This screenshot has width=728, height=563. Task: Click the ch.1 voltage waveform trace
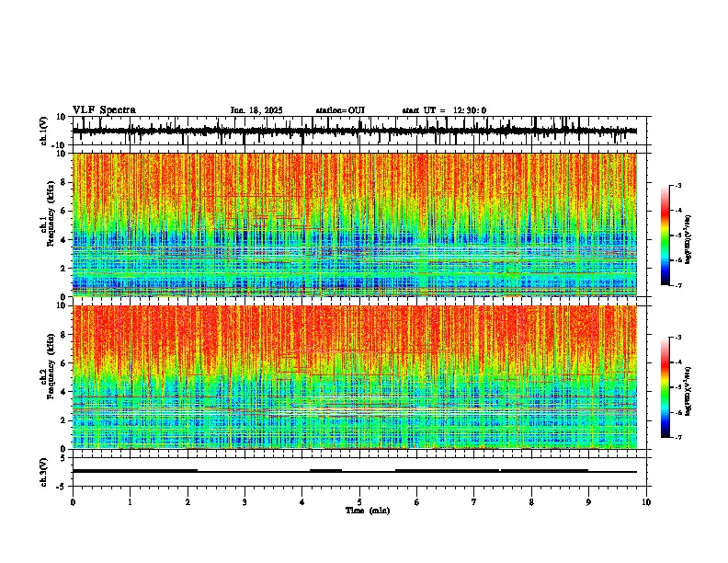click(355, 131)
